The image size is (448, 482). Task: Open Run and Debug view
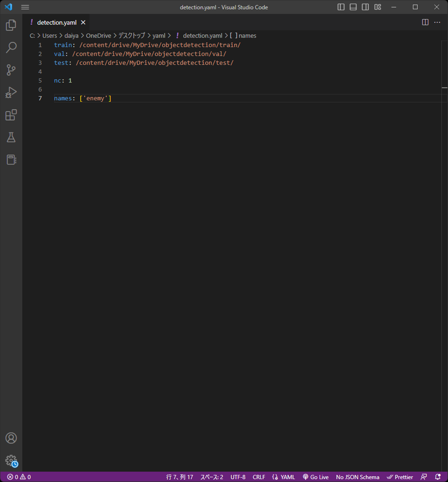[11, 92]
